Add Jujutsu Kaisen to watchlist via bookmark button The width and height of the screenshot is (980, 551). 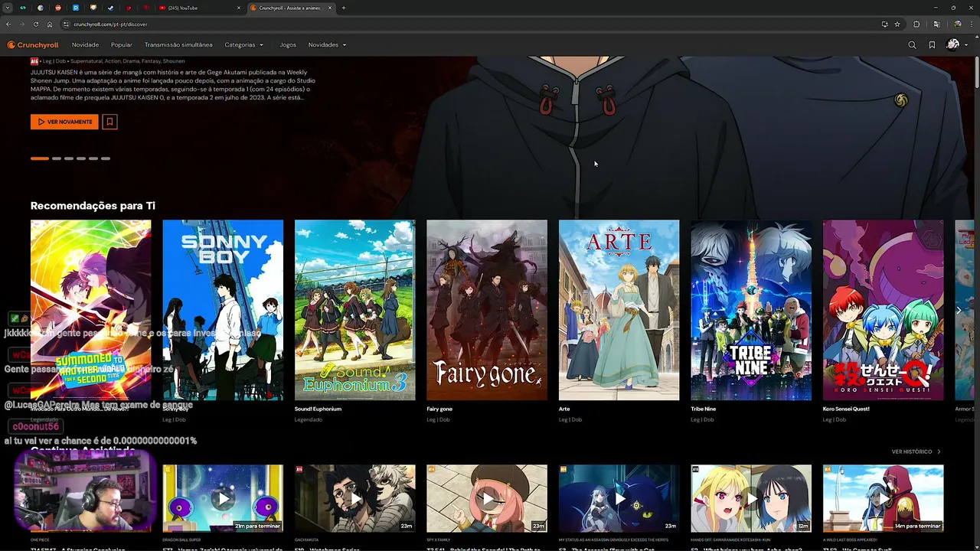(x=109, y=122)
